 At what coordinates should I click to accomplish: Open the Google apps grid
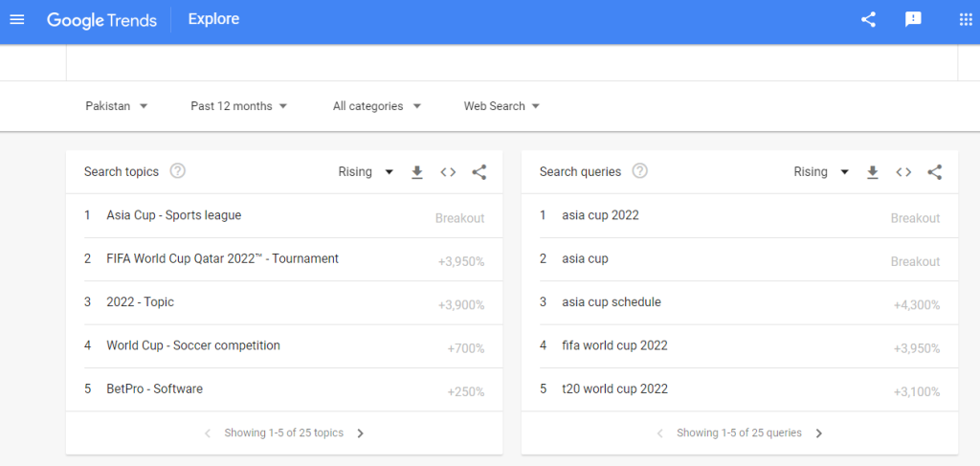click(x=965, y=19)
